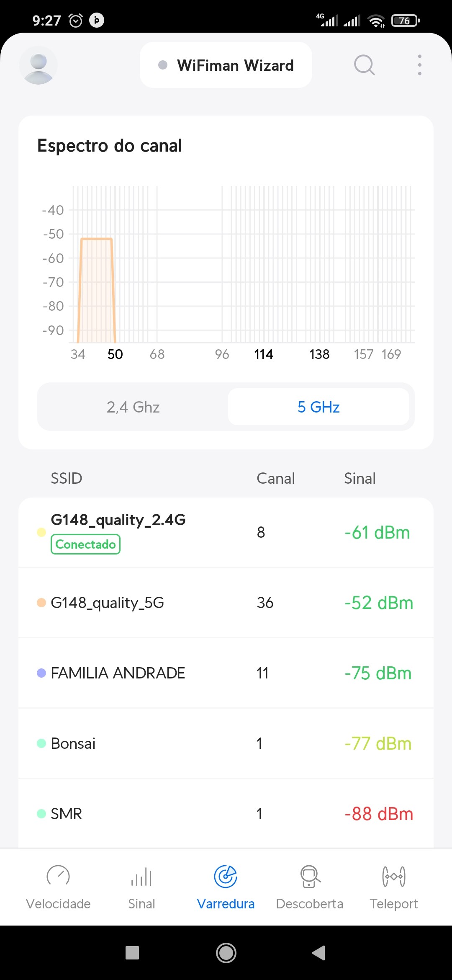Select the Bonsai network entry
This screenshot has width=452, height=980.
click(x=226, y=743)
